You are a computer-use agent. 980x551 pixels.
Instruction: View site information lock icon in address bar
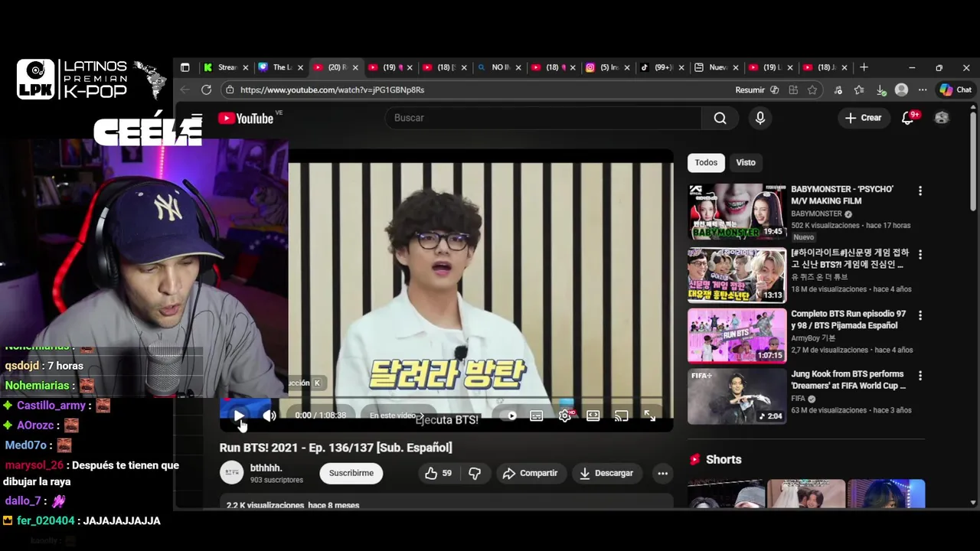point(230,90)
